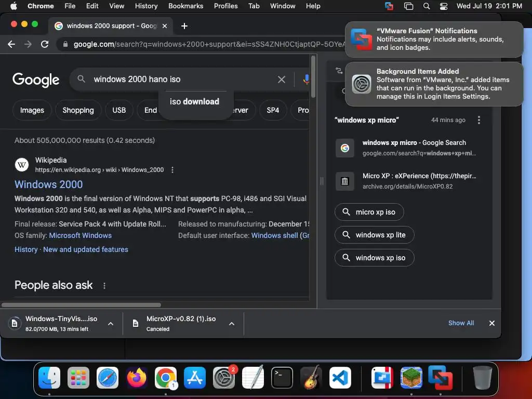Reload the Google search page
Image resolution: width=532 pixels, height=399 pixels.
(x=45, y=44)
